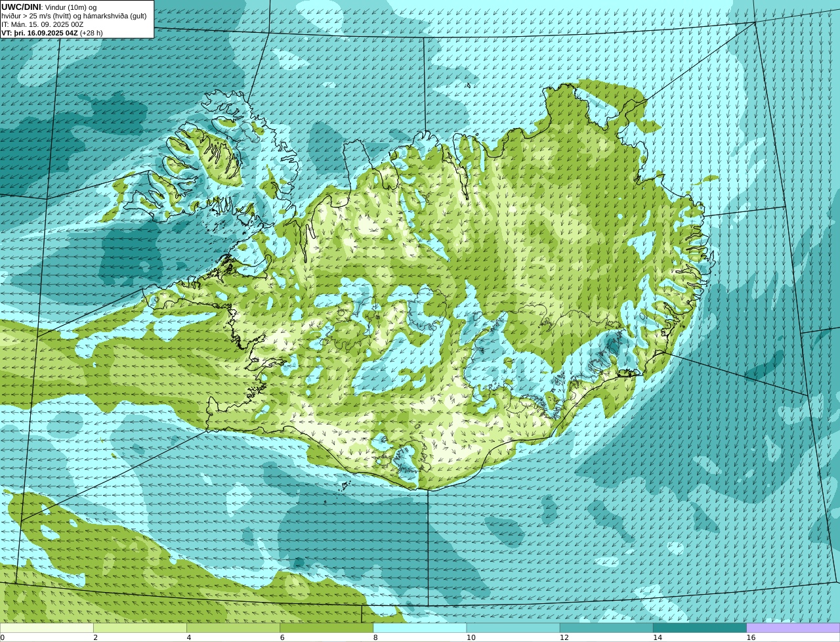Click the 12–14 m/s teal legend swatch
The width and height of the screenshot is (840, 642).
(606, 628)
